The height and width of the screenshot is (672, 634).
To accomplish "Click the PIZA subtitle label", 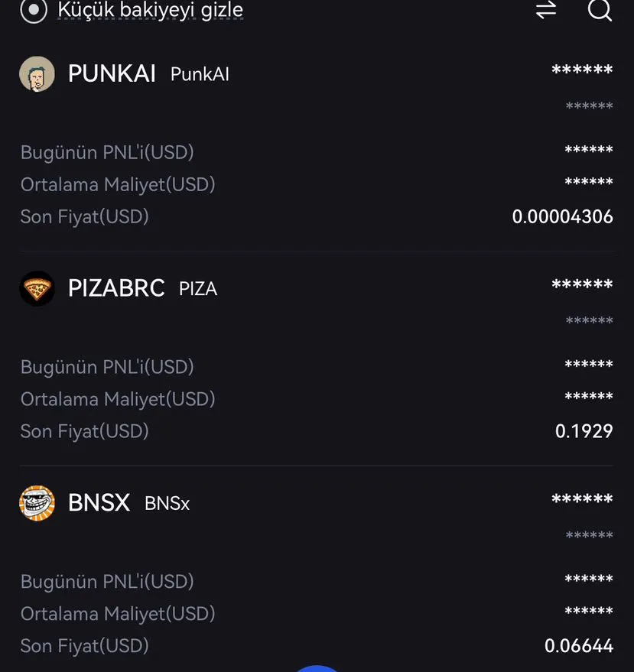I will 198,289.
